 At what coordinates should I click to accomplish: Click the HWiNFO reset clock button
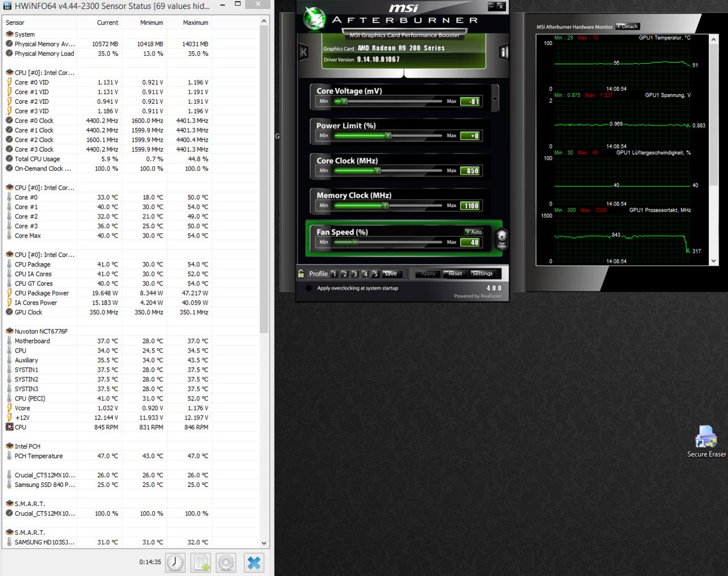click(175, 562)
